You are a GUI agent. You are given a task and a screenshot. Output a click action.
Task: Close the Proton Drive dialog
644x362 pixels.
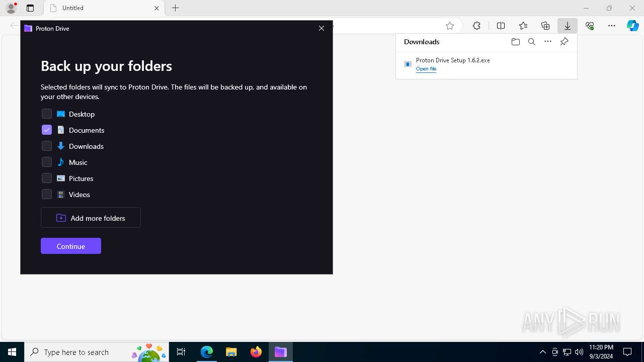(x=321, y=28)
